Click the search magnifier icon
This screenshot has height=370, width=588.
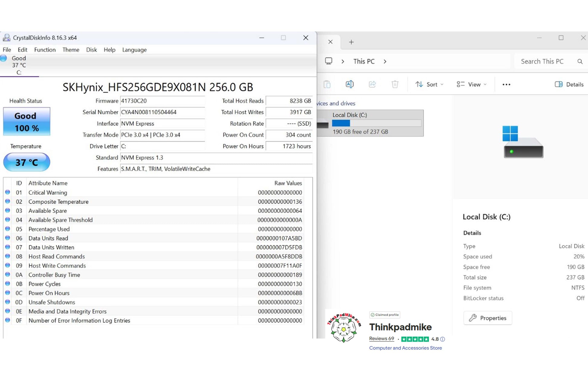[x=580, y=61]
